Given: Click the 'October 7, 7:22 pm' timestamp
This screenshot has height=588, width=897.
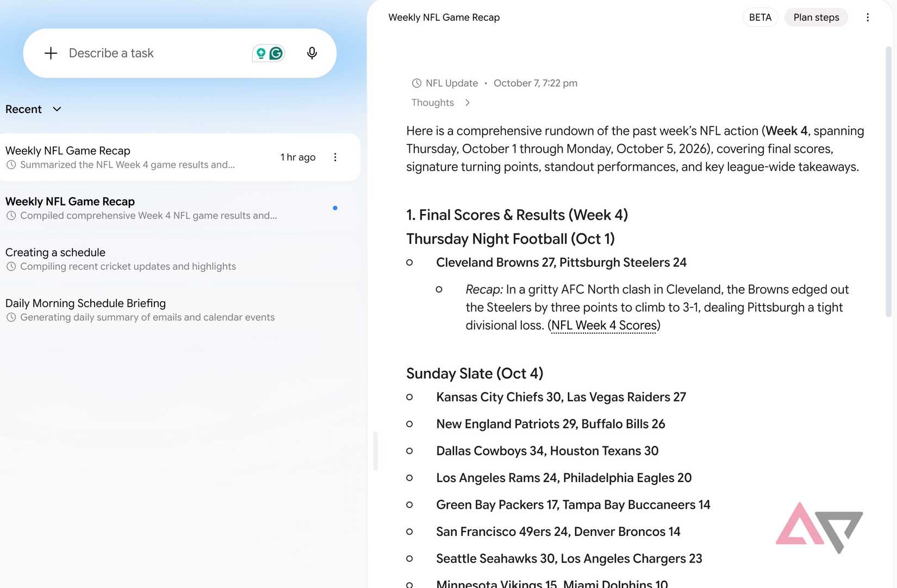Looking at the screenshot, I should point(535,83).
